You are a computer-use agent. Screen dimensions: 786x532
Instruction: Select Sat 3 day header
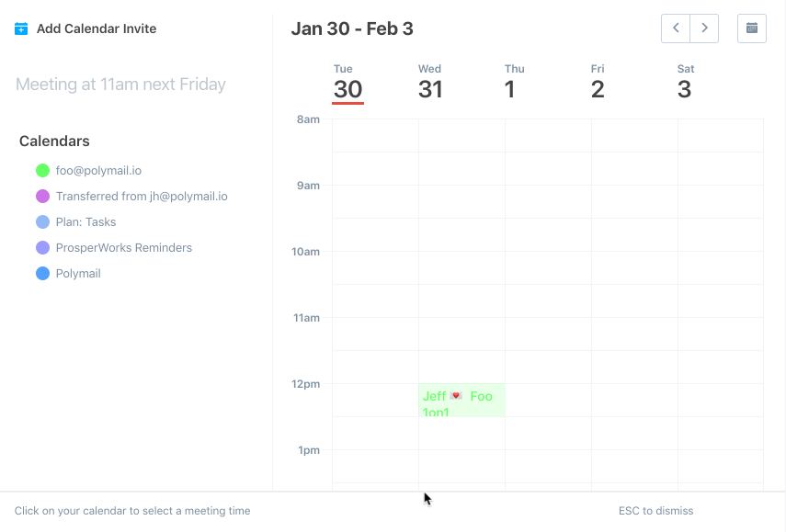[x=685, y=84]
